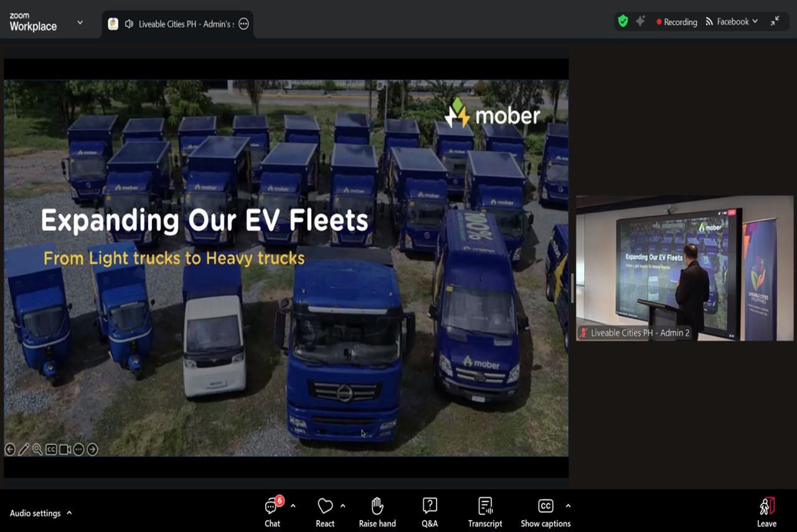Screen dimensions: 797x532
Task: Expand the Zoom Workplace dropdown arrow
Action: [80, 22]
